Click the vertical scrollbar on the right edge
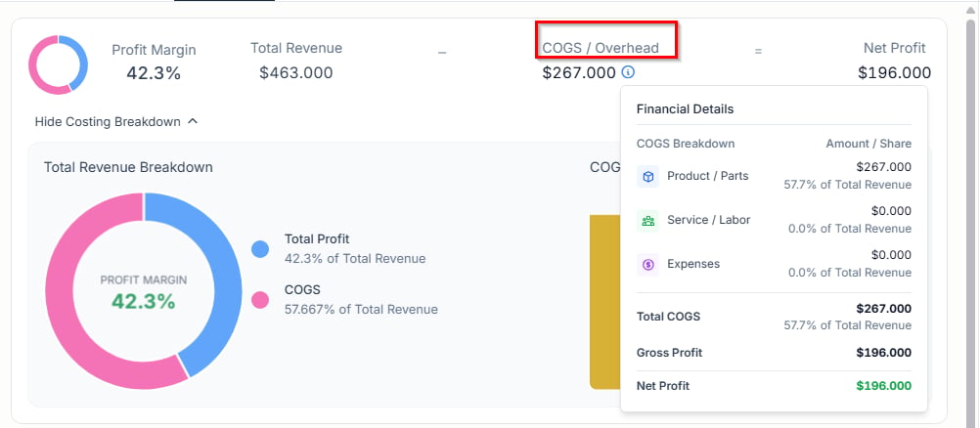980x428 pixels. click(x=970, y=214)
